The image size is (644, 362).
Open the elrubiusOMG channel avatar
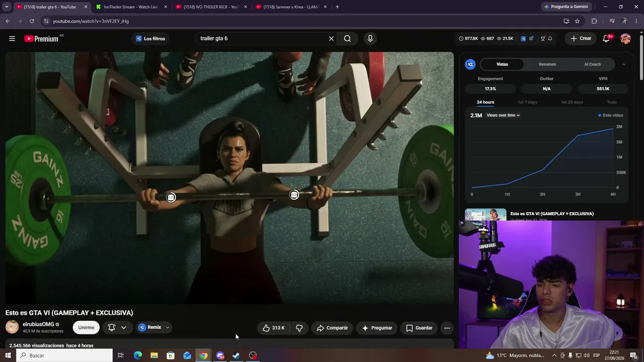pyautogui.click(x=12, y=327)
